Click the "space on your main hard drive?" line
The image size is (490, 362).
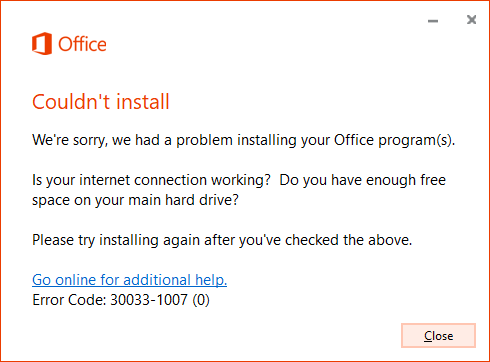click(x=135, y=200)
